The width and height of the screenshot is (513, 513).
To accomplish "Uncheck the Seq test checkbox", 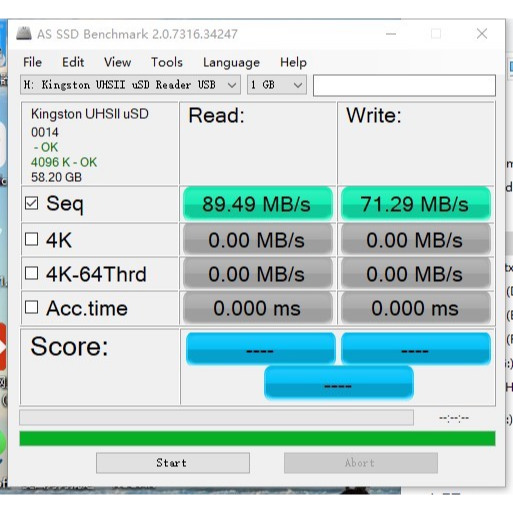I will tap(31, 203).
